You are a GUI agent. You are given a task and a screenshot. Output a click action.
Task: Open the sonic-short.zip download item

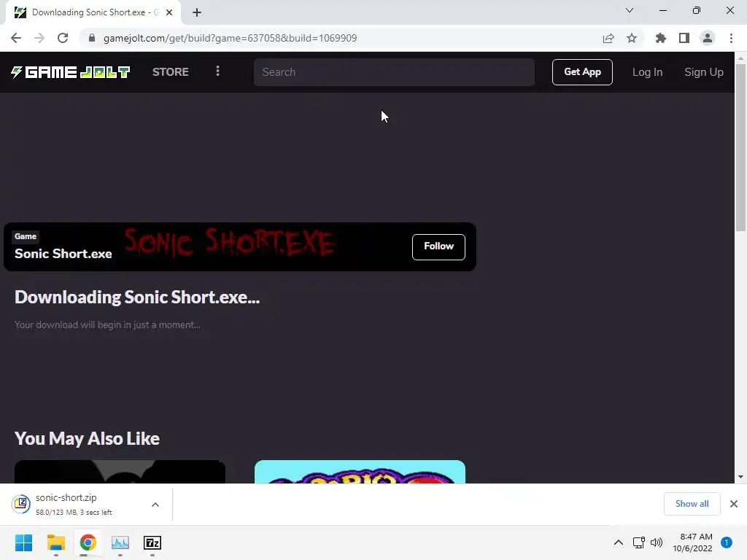click(x=74, y=505)
